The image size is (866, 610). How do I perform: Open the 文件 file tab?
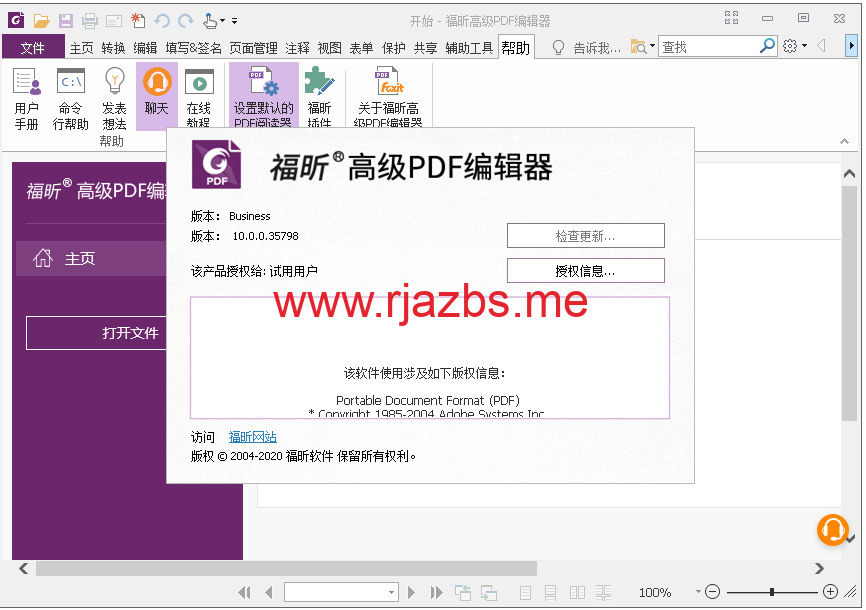click(33, 48)
